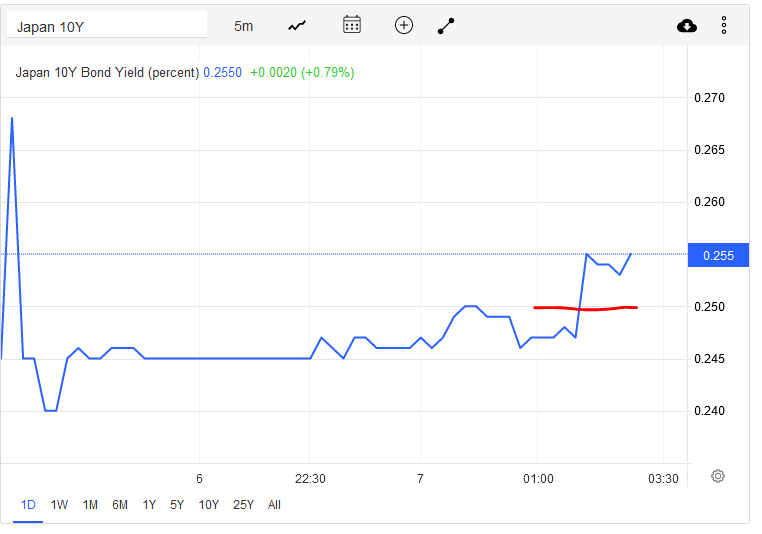Switch to the 10Y time range
762x534 pixels.
[208, 505]
